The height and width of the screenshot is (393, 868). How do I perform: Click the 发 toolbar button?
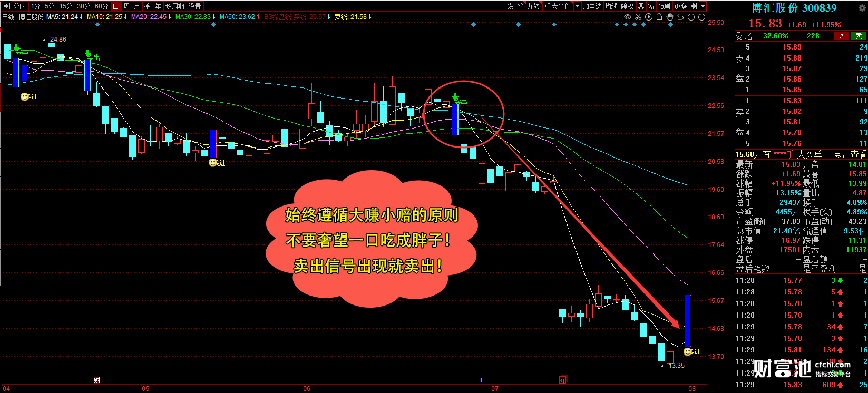(511, 6)
